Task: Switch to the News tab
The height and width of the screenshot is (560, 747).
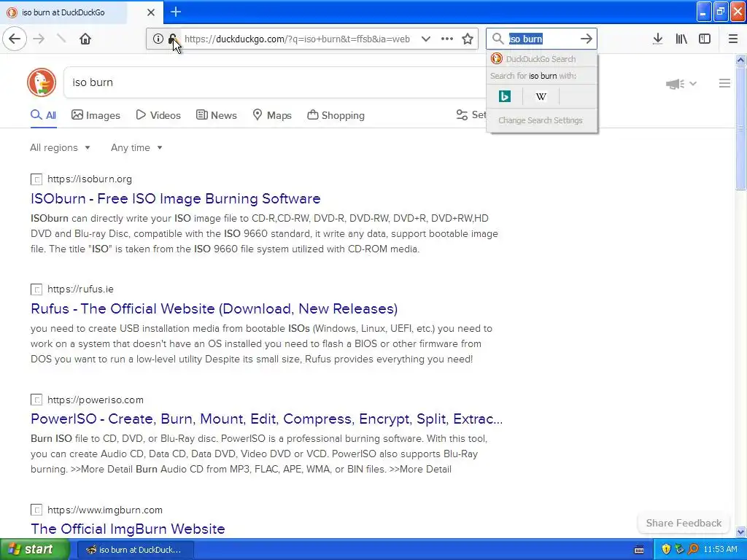Action: 217,115
